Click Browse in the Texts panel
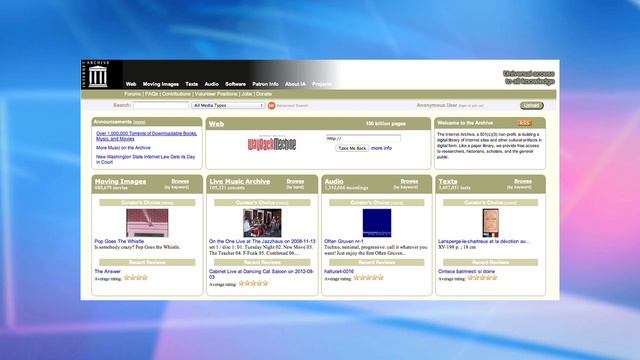The height and width of the screenshot is (360, 640). [523, 181]
